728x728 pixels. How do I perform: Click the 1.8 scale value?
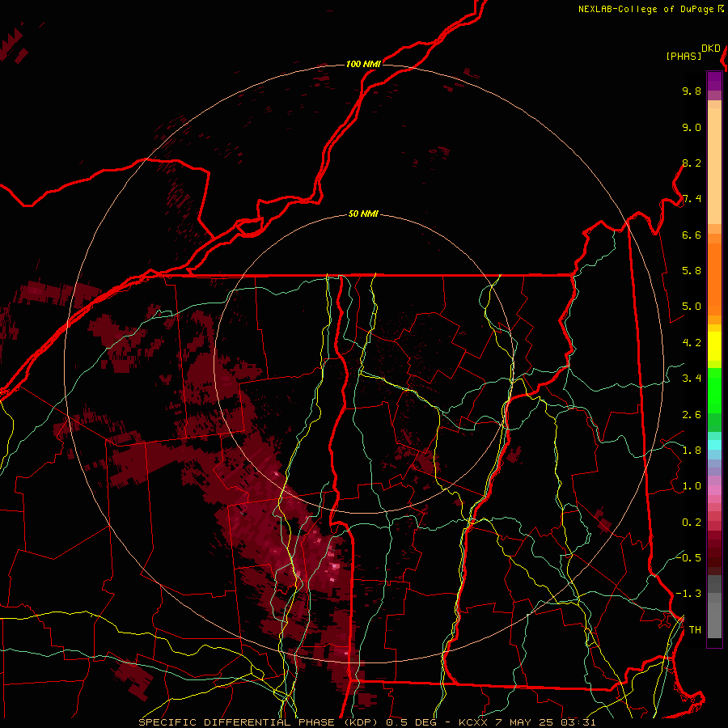[692, 451]
